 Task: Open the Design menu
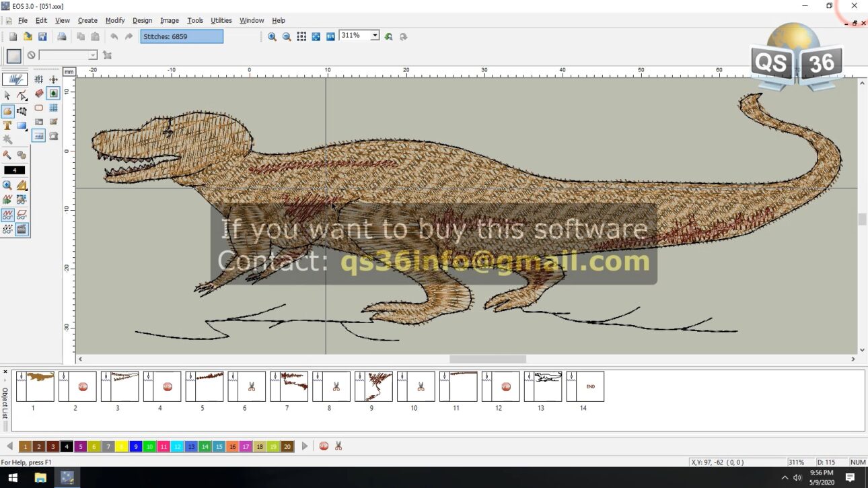142,20
